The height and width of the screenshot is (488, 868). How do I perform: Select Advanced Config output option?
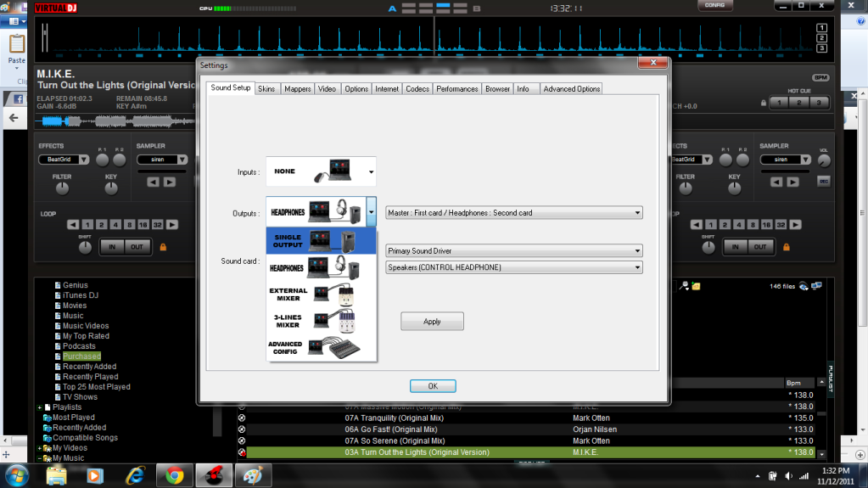click(321, 347)
